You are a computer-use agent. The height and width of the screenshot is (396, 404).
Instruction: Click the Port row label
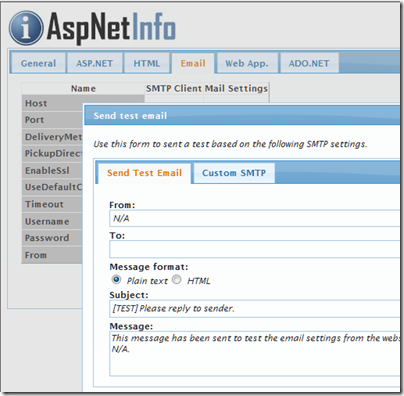click(x=34, y=120)
